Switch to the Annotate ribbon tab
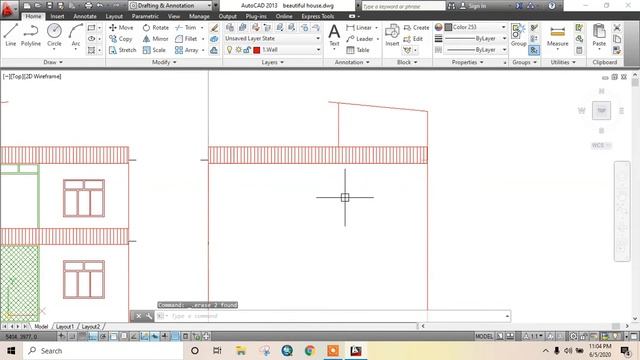The image size is (640, 360). pyautogui.click(x=85, y=16)
